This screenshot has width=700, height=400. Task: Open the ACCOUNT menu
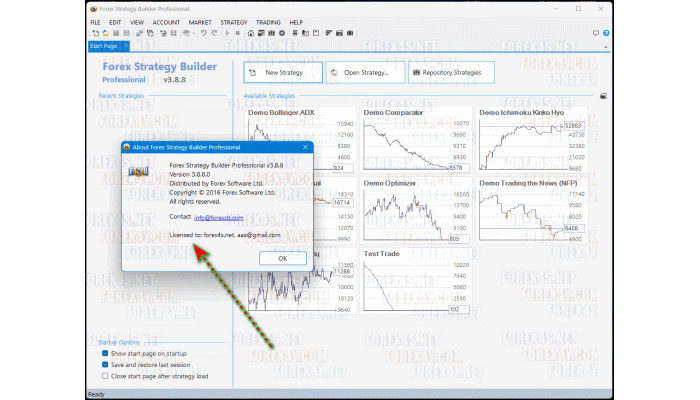click(166, 22)
